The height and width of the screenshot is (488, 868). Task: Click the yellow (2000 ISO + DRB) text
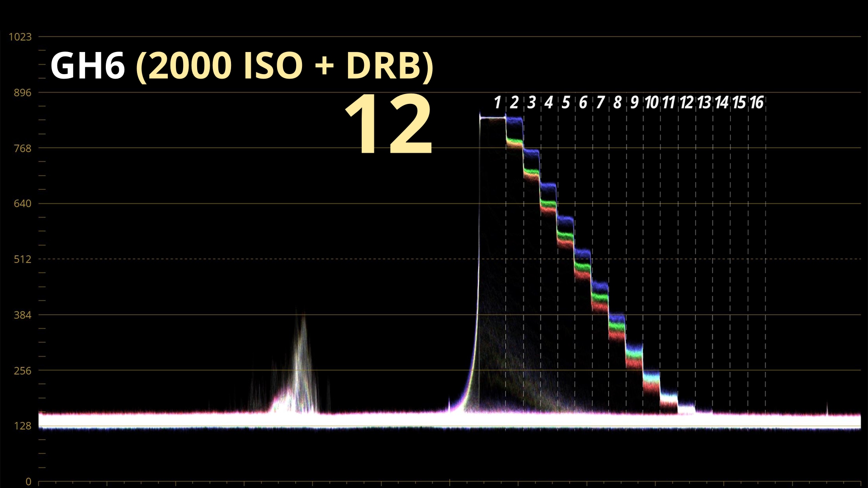click(285, 66)
